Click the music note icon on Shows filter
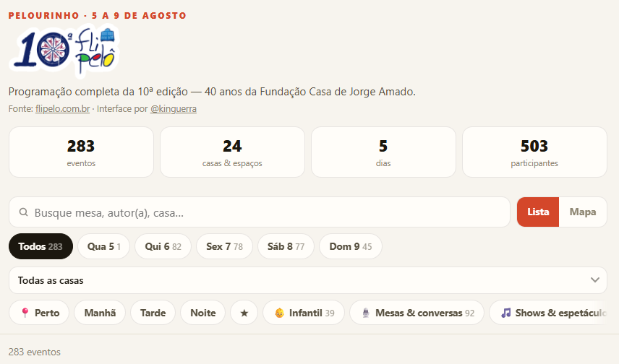The width and height of the screenshot is (619, 364). [505, 313]
